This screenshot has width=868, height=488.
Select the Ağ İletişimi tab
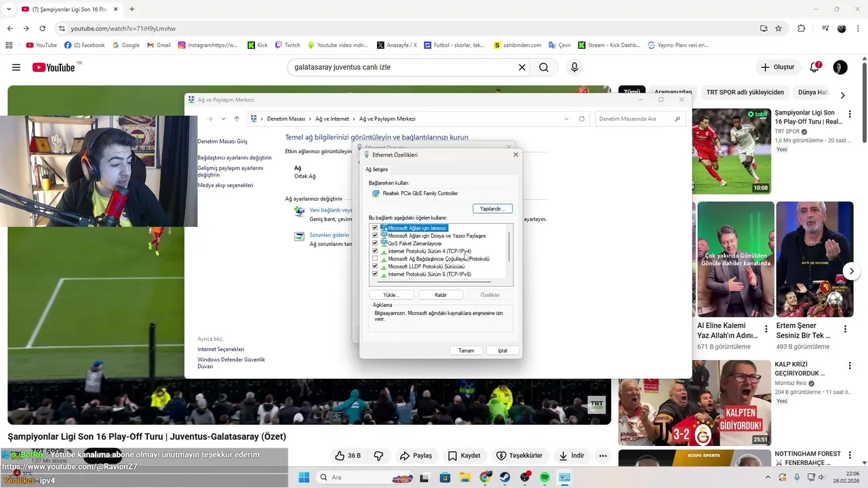377,169
